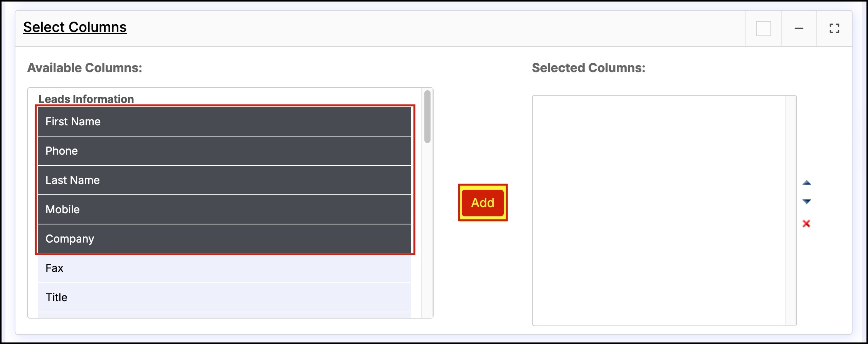Click the Available Columns label
Viewport: 868px width, 344px height.
[x=84, y=68]
